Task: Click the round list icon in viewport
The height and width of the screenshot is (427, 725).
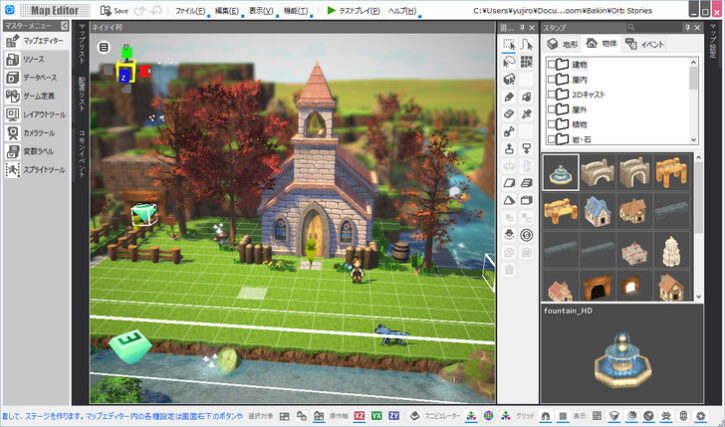Action: [x=104, y=47]
